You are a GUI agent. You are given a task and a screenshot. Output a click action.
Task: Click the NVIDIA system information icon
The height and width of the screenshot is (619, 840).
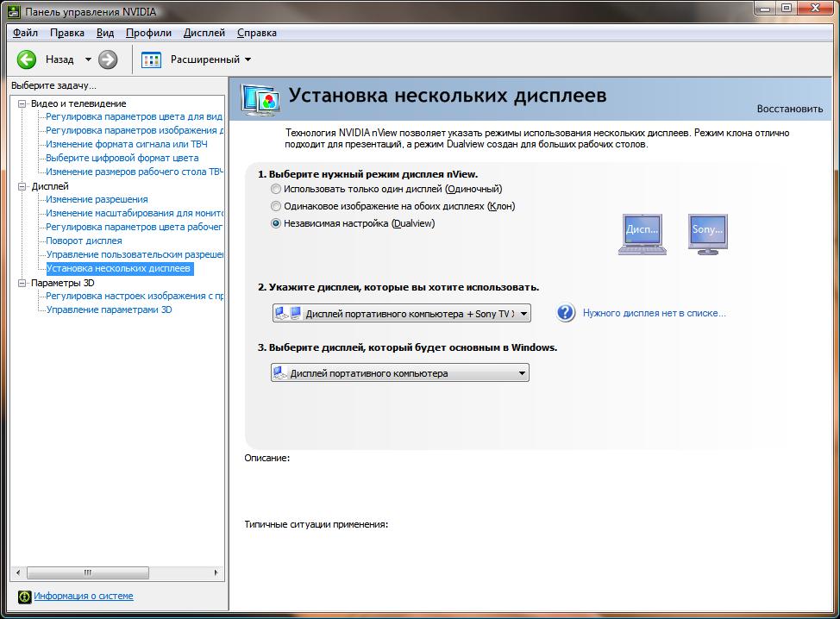tap(25, 597)
